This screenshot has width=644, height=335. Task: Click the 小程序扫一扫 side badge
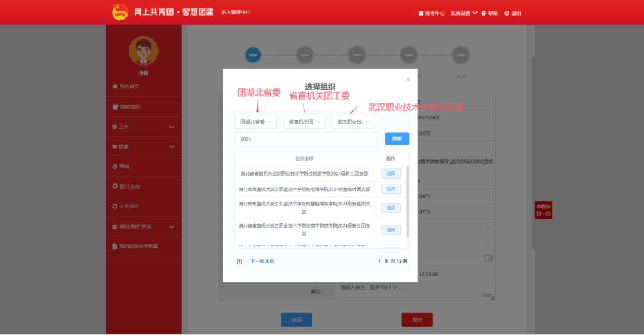click(543, 210)
